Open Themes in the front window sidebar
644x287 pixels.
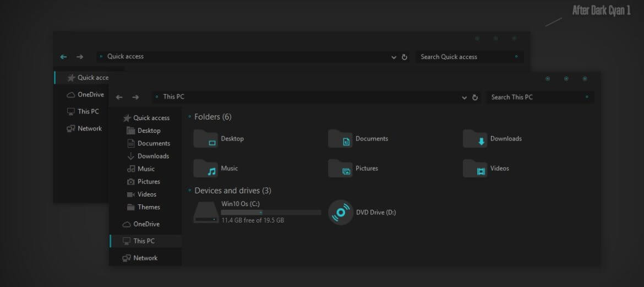click(143, 207)
